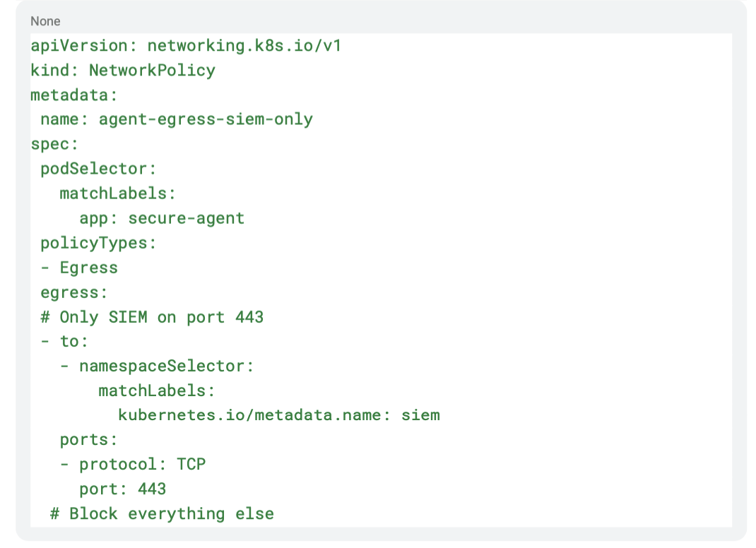Click the metadata: key line

[x=73, y=95]
